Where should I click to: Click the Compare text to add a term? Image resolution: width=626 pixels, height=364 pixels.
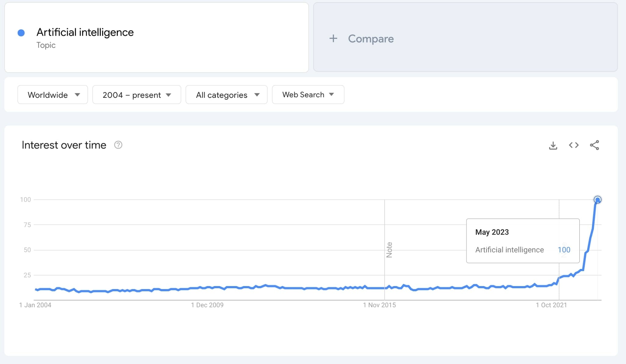click(371, 39)
